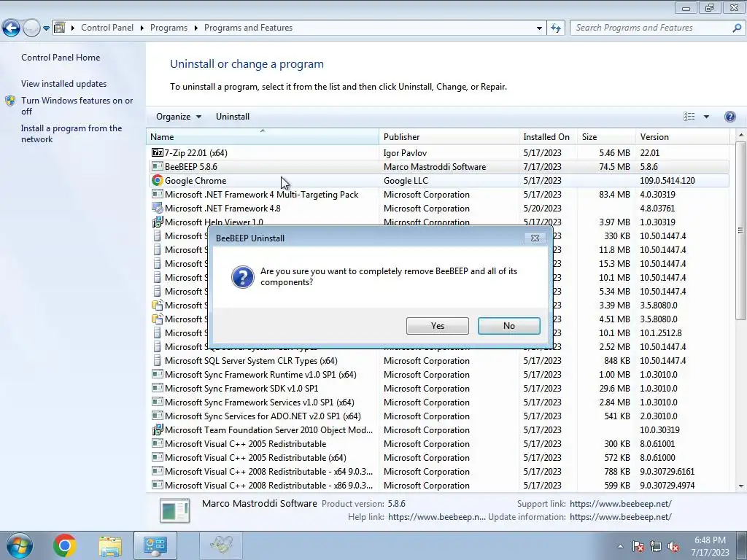The image size is (747, 560).
Task: Select Visual C++ 2008 Redistributable x86 row
Action: point(438,485)
